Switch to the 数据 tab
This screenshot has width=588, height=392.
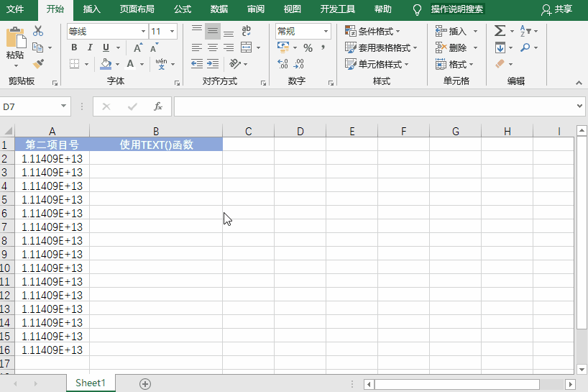click(x=219, y=9)
